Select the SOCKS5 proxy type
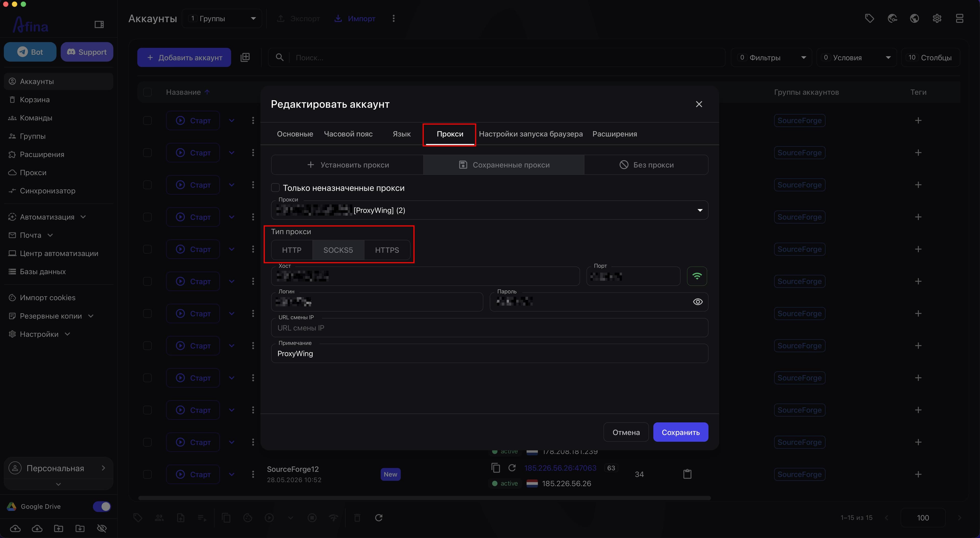The image size is (980, 538). tap(338, 250)
